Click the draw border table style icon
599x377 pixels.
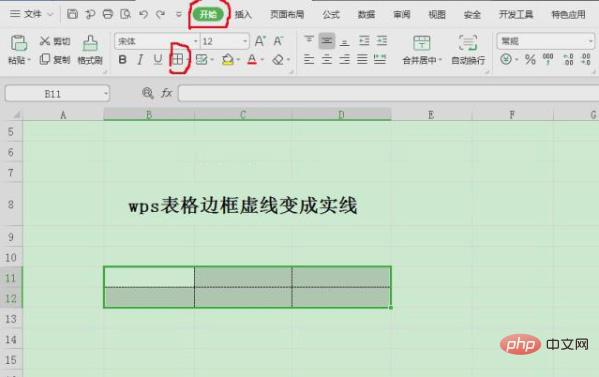point(201,59)
